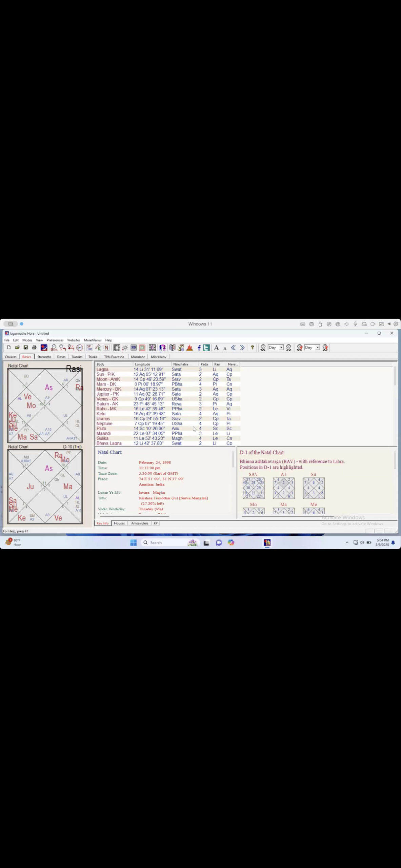Open a saved chart file via folder icon
This screenshot has height=868, width=401.
coord(17,348)
